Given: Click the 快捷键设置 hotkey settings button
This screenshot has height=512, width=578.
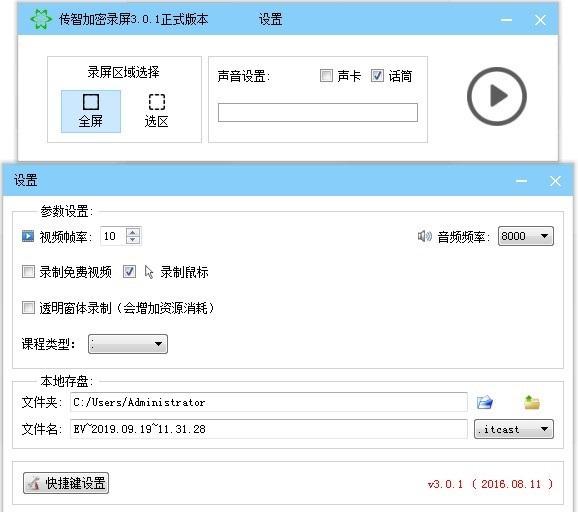Looking at the screenshot, I should point(66,483).
